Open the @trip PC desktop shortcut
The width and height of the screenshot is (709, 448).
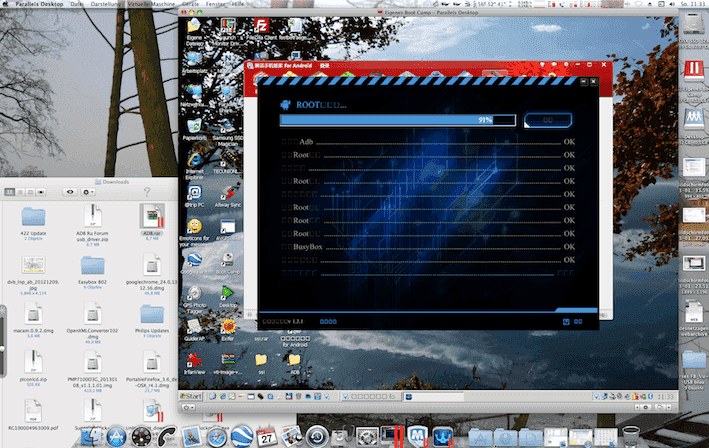click(194, 195)
